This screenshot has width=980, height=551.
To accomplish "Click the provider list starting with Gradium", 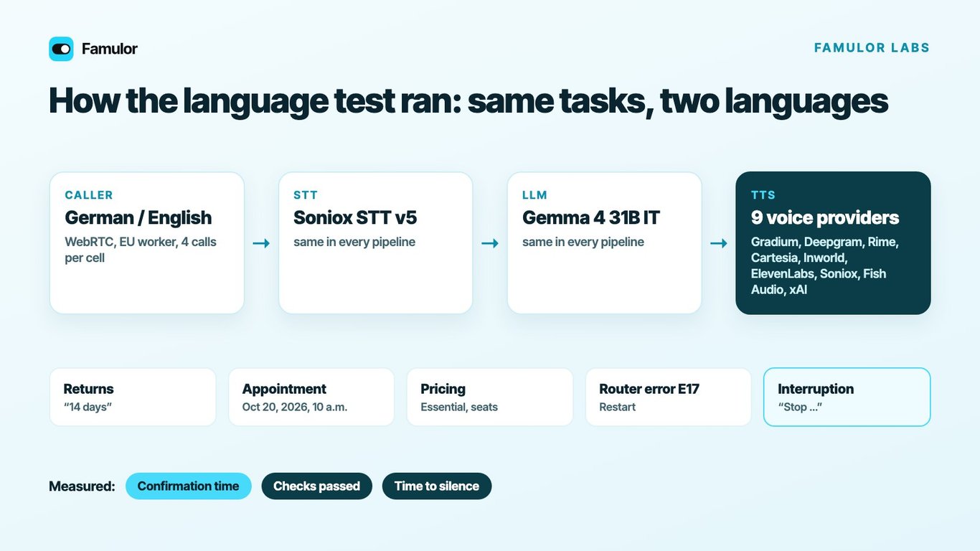I will click(825, 265).
